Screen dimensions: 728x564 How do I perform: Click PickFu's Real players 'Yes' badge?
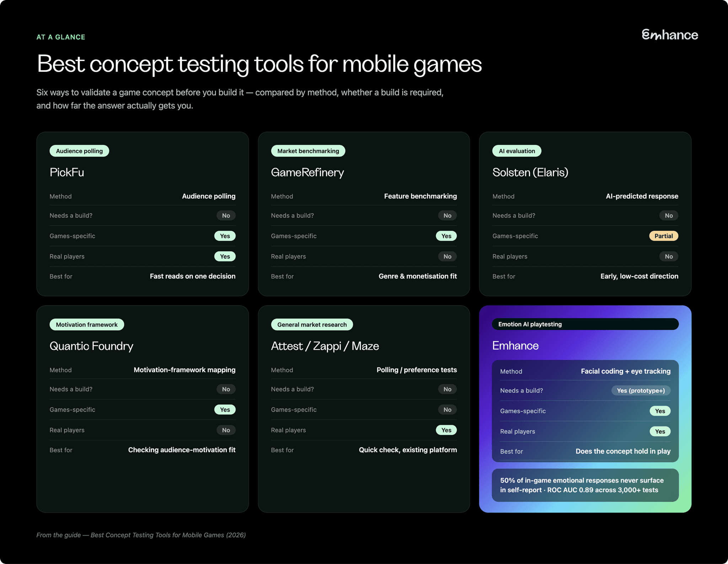click(225, 256)
